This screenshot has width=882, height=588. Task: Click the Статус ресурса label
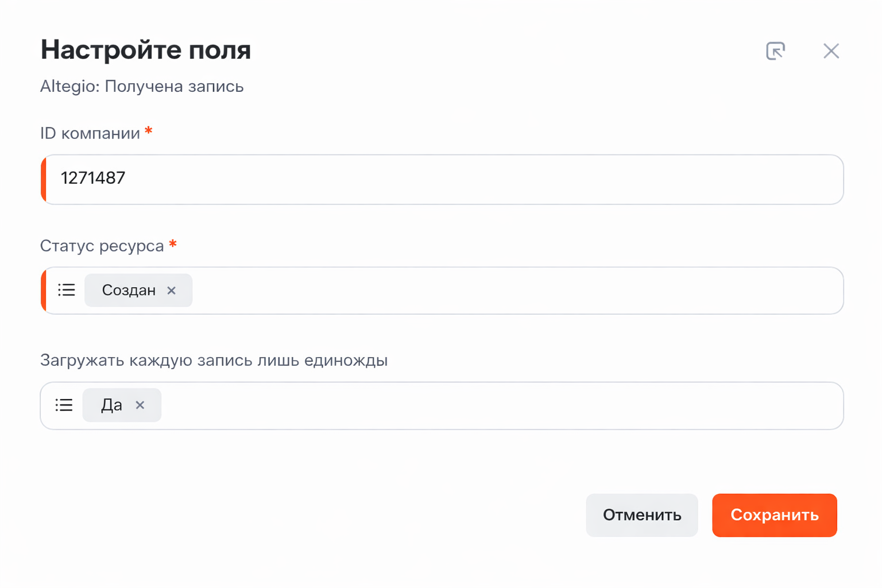[x=102, y=246]
